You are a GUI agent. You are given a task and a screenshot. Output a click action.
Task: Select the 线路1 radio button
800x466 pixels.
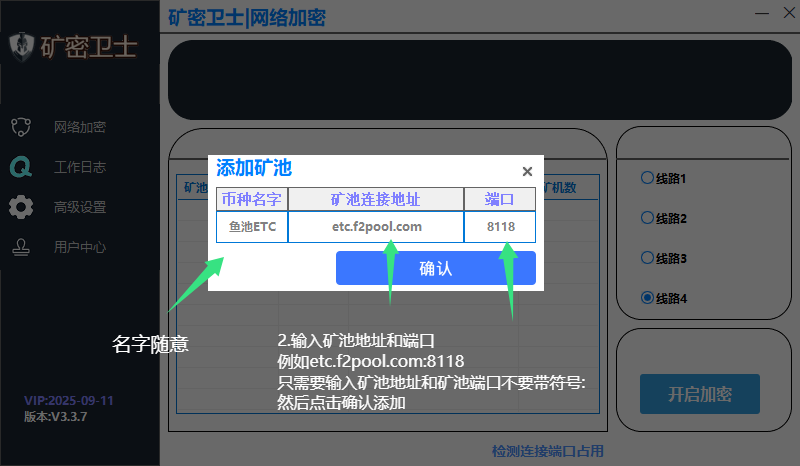[x=647, y=178]
